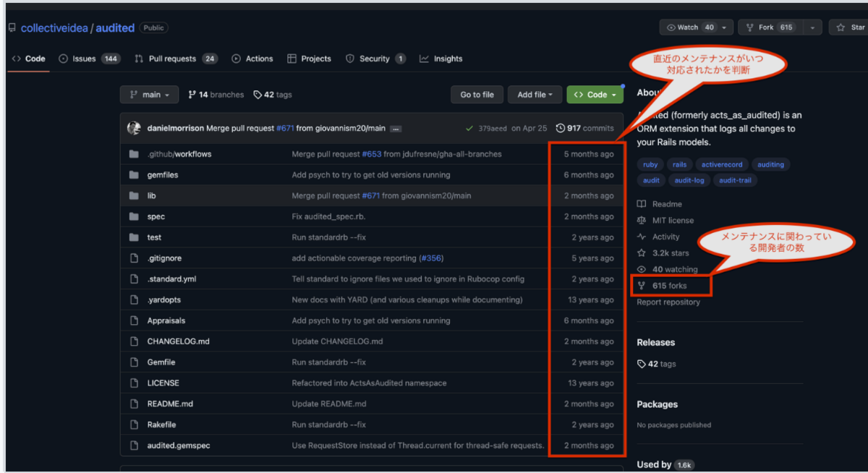The height and width of the screenshot is (473, 868).
Task: View the 14 branches link
Action: pos(216,95)
